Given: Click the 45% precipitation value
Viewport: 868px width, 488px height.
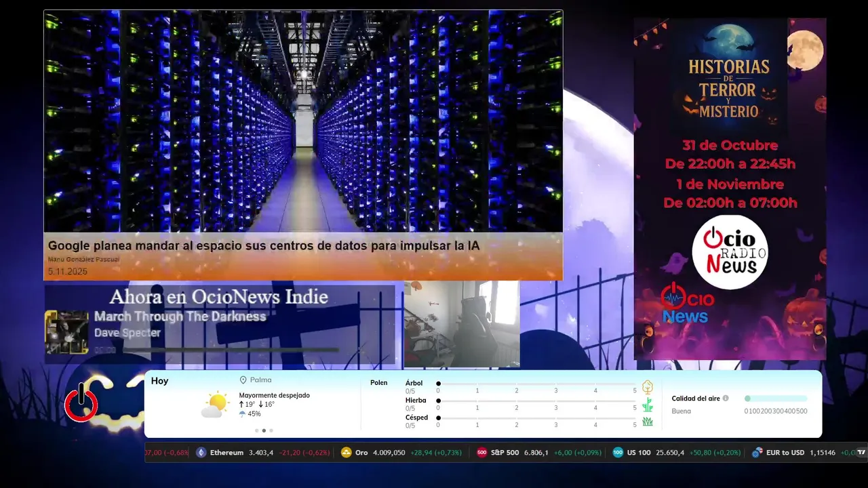Looking at the screenshot, I should pos(254,414).
